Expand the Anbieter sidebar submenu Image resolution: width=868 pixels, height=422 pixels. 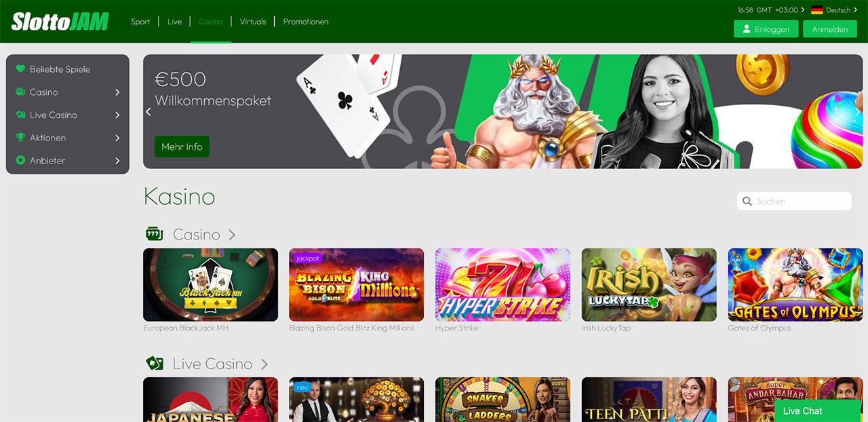pyautogui.click(x=117, y=161)
